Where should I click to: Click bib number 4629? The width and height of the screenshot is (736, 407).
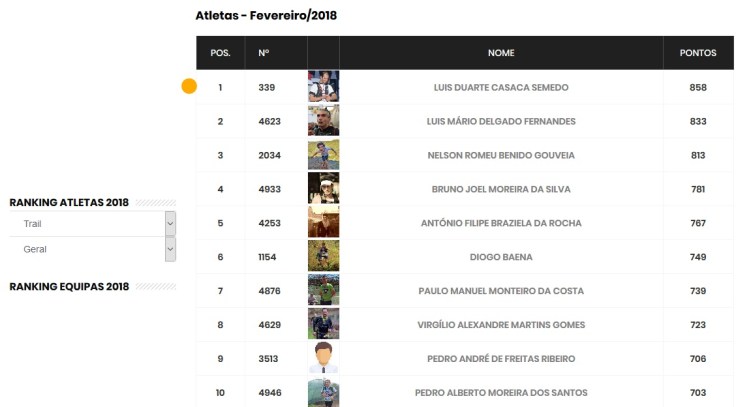coord(269,325)
